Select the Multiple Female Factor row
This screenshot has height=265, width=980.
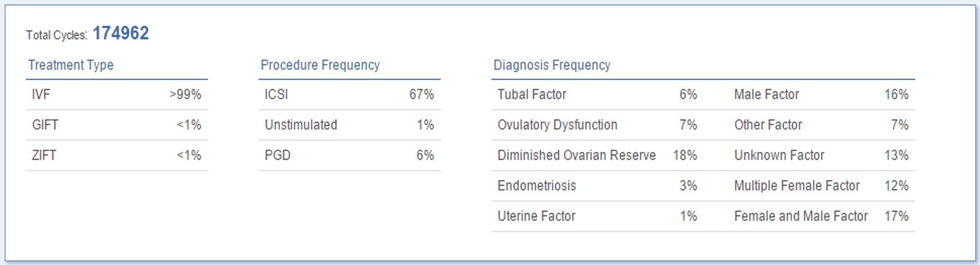[822, 185]
